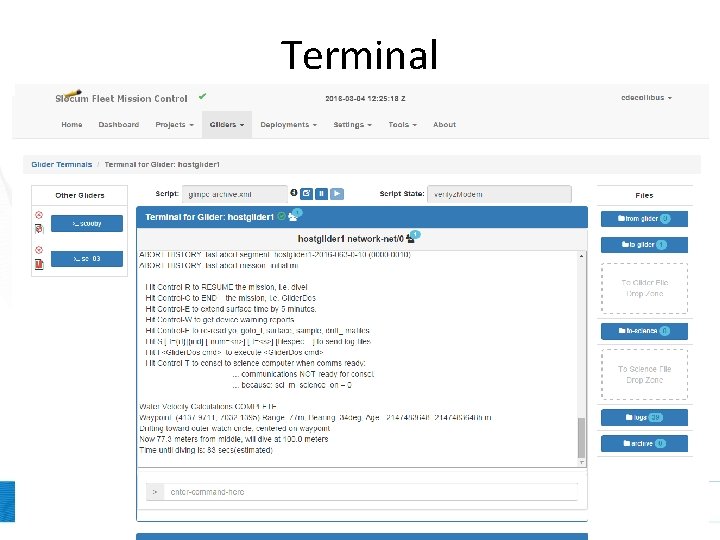This screenshot has height=540, width=720.
Task: Expand the Gliders dropdown menu
Action: [x=227, y=124]
